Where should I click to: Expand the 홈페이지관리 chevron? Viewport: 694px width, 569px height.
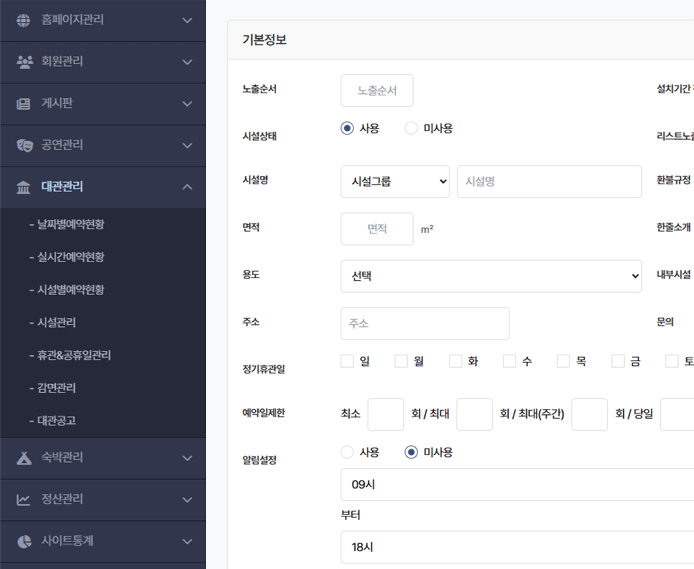pyautogui.click(x=187, y=20)
